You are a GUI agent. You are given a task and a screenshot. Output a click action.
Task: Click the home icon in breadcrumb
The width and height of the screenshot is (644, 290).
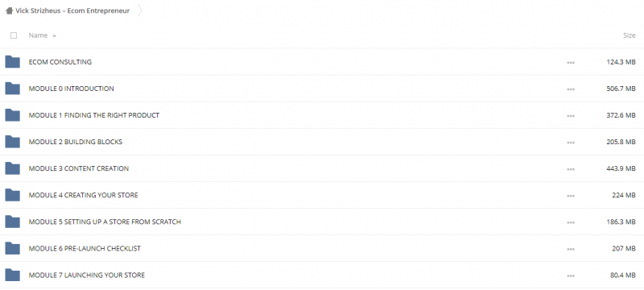(9, 10)
